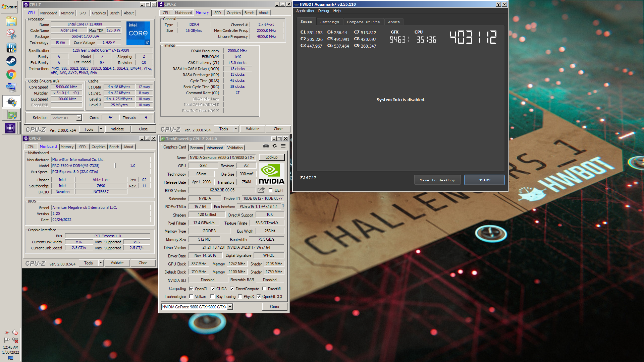Open the Bench tab in the CPU-Z Memory window
The image size is (644, 362).
coord(249,13)
